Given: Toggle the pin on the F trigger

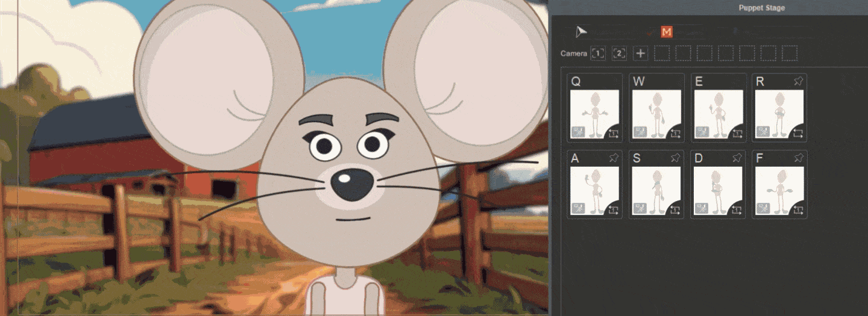Looking at the screenshot, I should [798, 158].
